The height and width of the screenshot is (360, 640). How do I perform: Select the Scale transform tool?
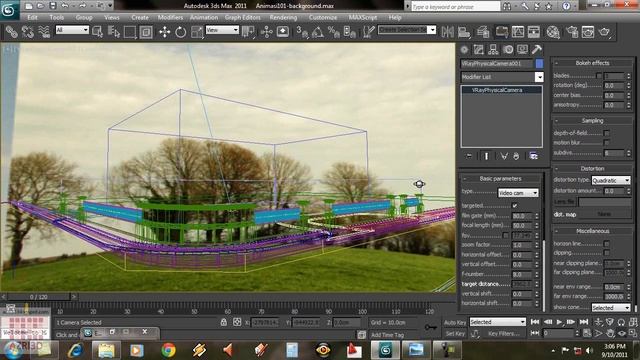(196, 32)
